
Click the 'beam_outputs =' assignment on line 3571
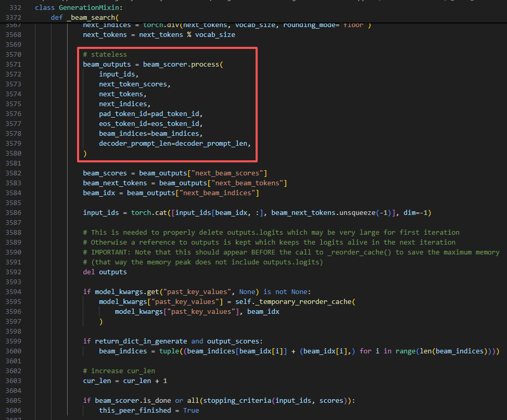[x=111, y=65]
